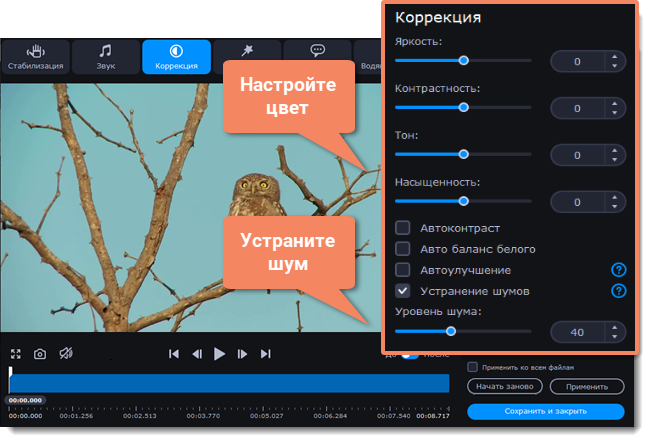Enter fullscreen preview mode
This screenshot has width=654, height=442.
pos(16,354)
